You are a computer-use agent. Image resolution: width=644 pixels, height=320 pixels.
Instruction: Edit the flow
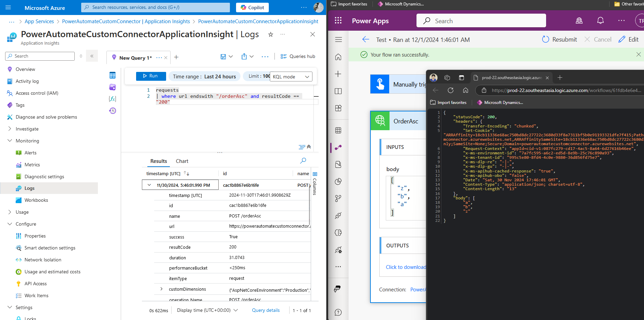click(628, 40)
